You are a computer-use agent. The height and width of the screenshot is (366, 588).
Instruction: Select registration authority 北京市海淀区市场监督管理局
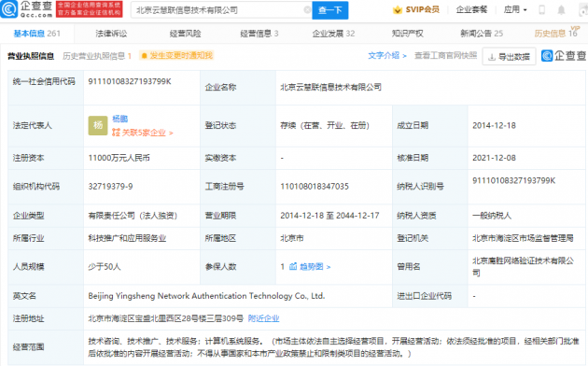(523, 238)
